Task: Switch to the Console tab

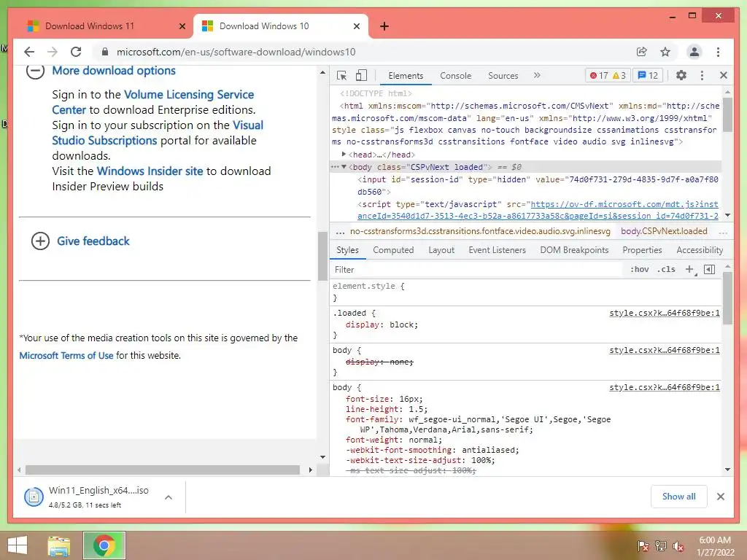Action: pos(455,76)
